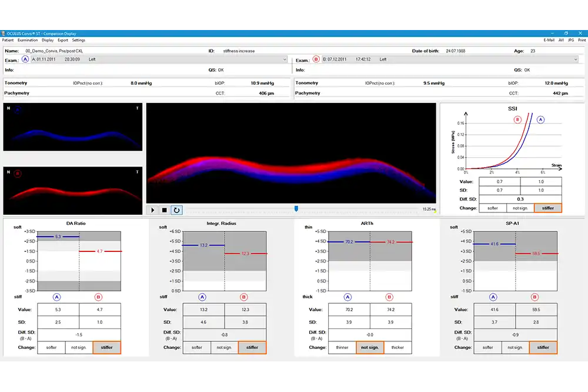
Task: Open the Display menu
Action: (x=48, y=40)
